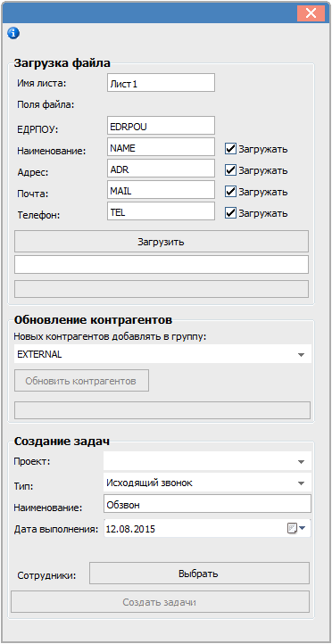Close the dialog with the X button
This screenshot has width=332, height=644.
click(311, 13)
